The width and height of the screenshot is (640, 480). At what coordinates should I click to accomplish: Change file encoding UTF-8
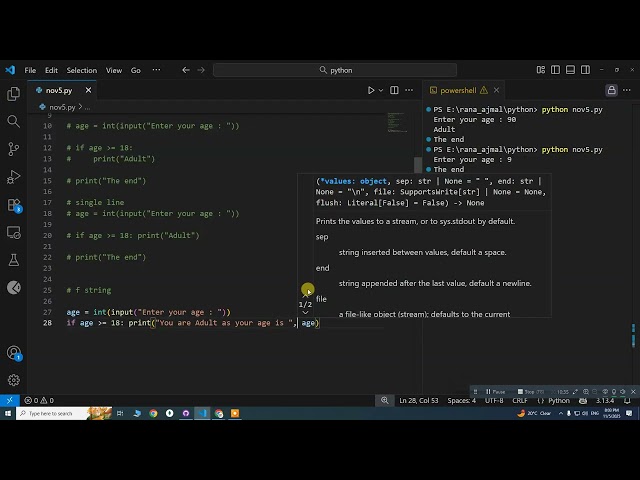point(494,400)
